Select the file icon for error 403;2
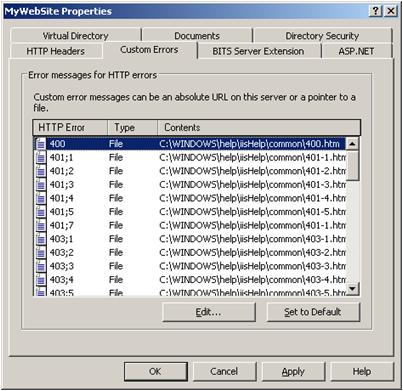 click(41, 253)
